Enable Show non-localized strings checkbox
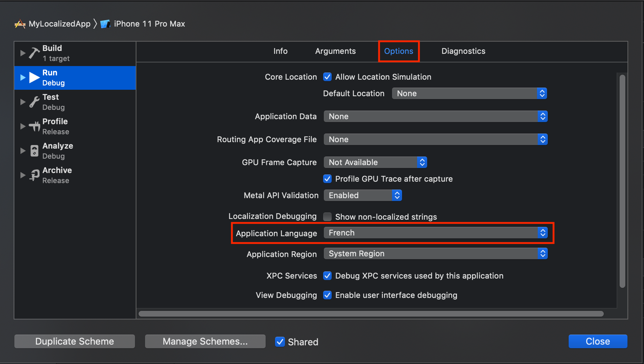The width and height of the screenshot is (644, 364). click(x=327, y=217)
